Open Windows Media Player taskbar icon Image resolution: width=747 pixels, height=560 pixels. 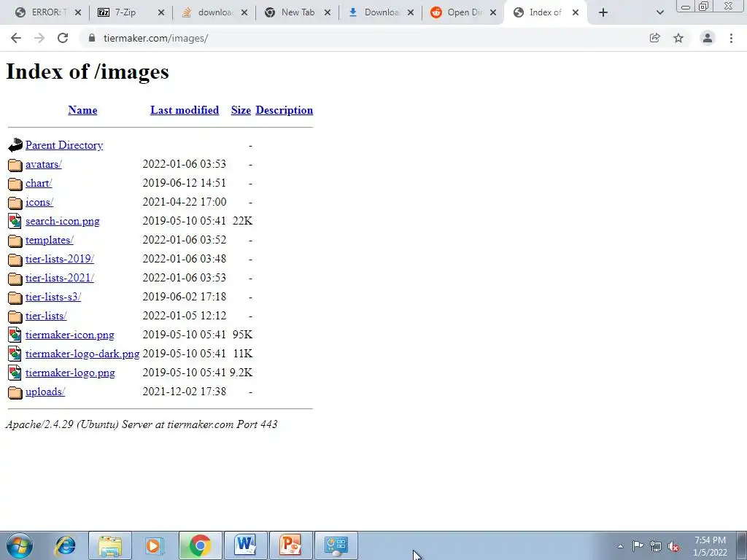tap(155, 545)
